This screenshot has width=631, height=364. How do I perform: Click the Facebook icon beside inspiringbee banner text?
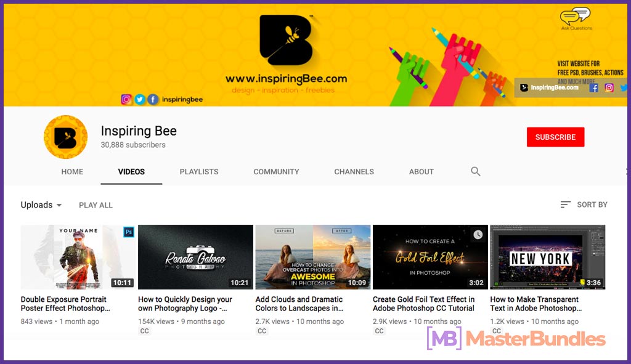click(x=153, y=99)
